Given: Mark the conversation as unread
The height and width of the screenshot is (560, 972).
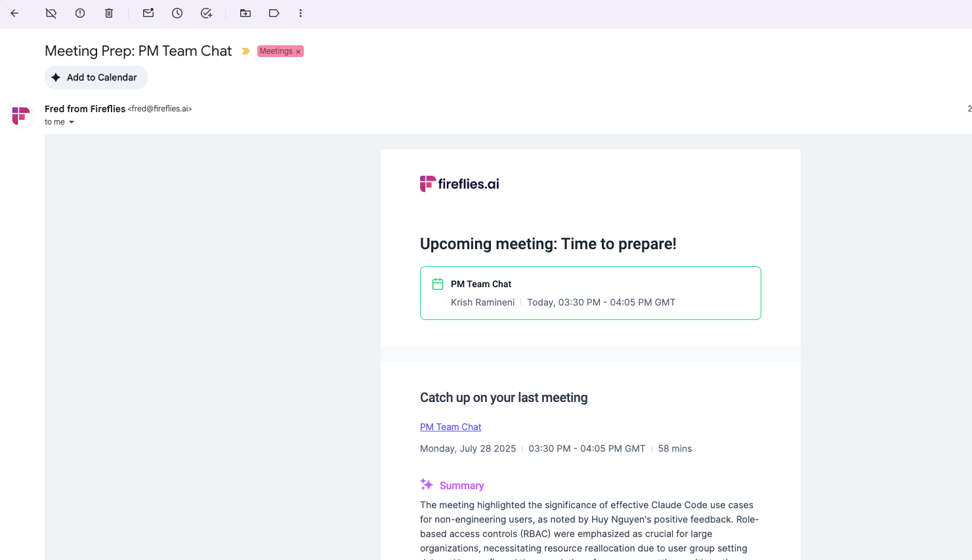Looking at the screenshot, I should 148,13.
